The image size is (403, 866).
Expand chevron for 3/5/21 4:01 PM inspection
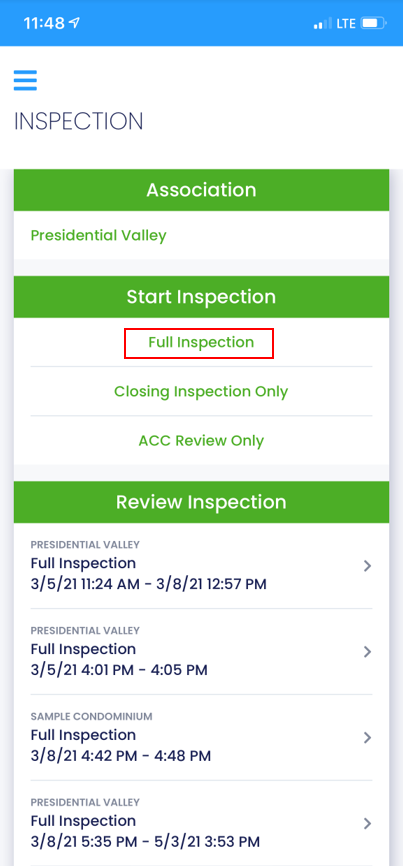367,652
